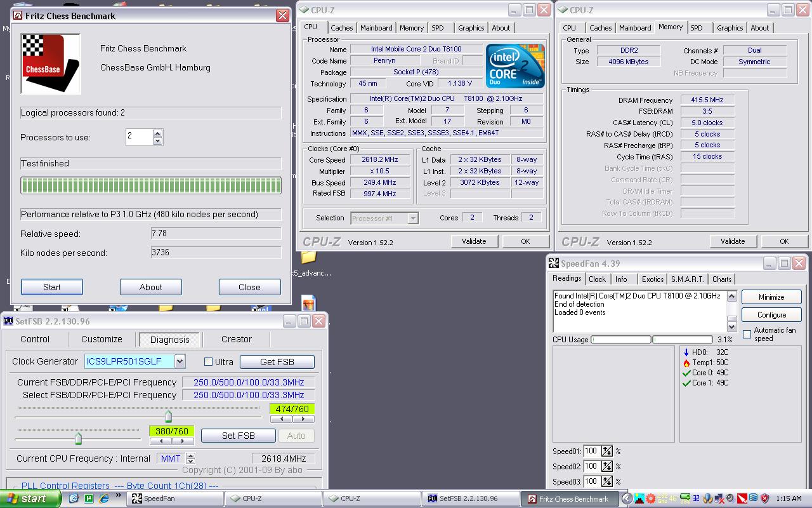Click the Speed01 percentage input field
The height and width of the screenshot is (508, 812).
[591, 451]
